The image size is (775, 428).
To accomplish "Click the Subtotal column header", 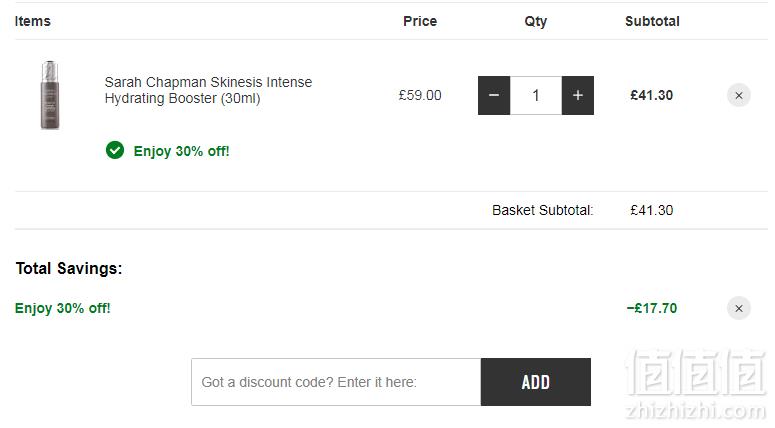I will pos(652,21).
